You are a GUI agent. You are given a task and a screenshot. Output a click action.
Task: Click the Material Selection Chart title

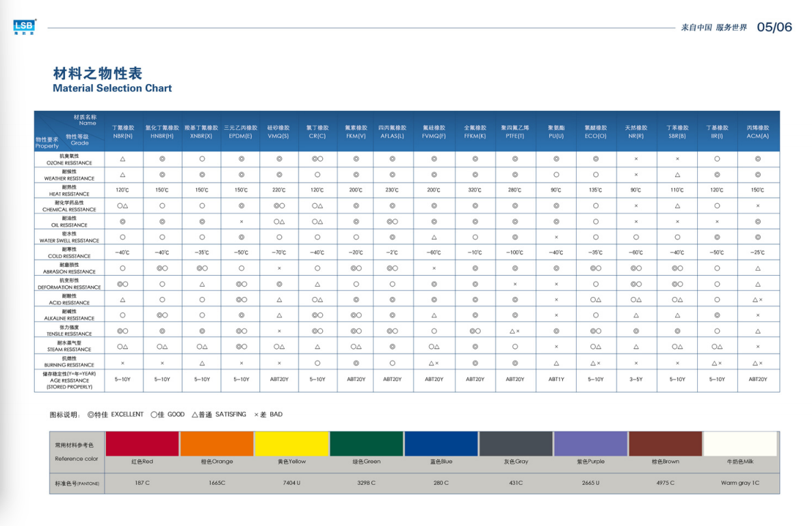[112, 88]
